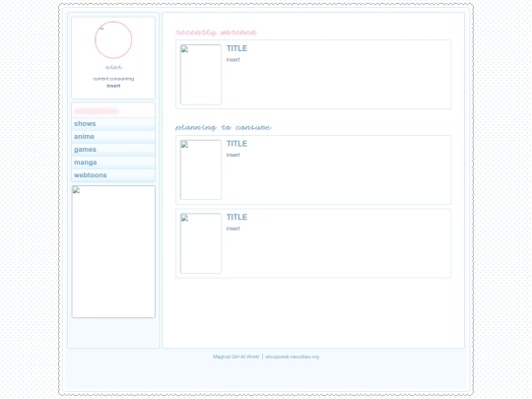Click the first planning to consume cover thumbnail
Image resolution: width=532 pixels, height=399 pixels.
click(201, 169)
